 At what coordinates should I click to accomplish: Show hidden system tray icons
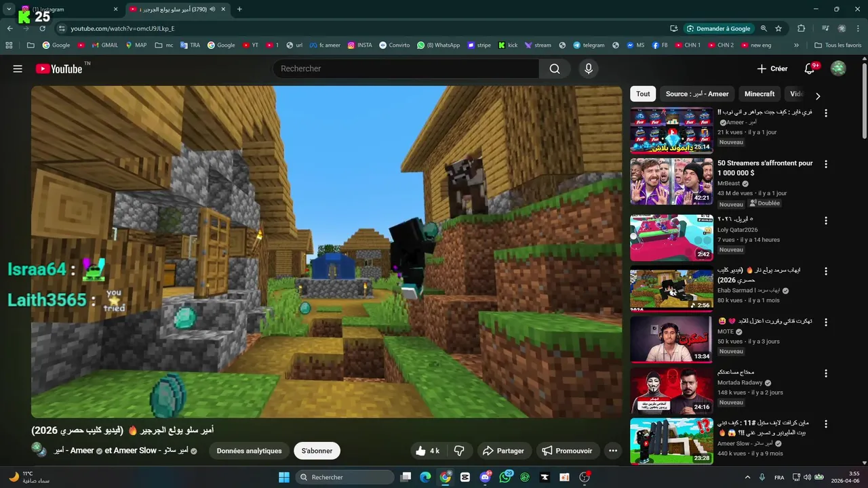(x=748, y=477)
